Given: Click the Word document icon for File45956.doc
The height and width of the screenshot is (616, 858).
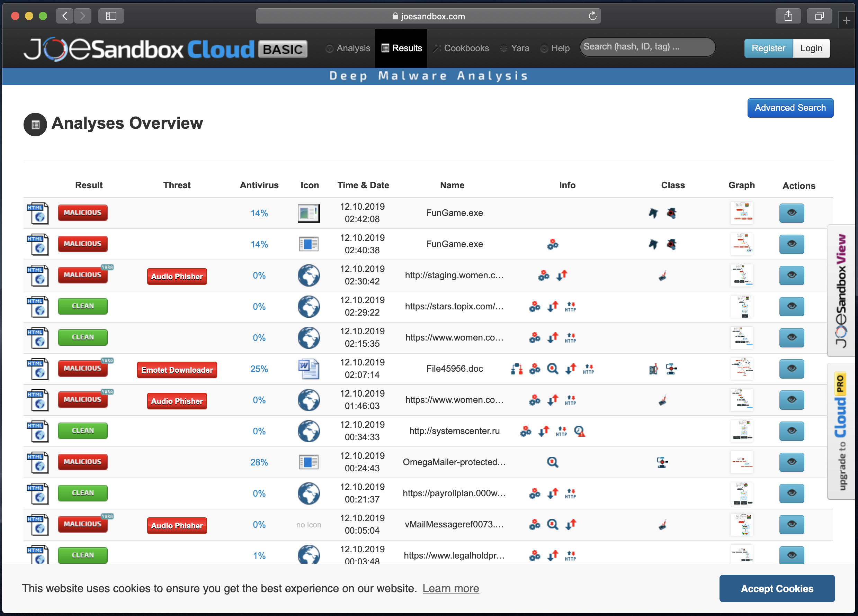Looking at the screenshot, I should tap(309, 369).
